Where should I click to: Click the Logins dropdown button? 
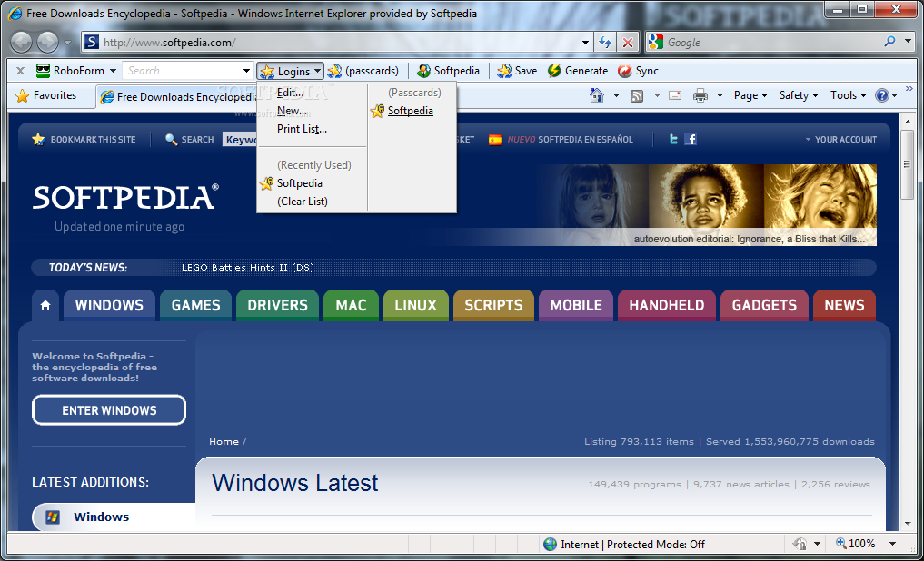[x=290, y=71]
